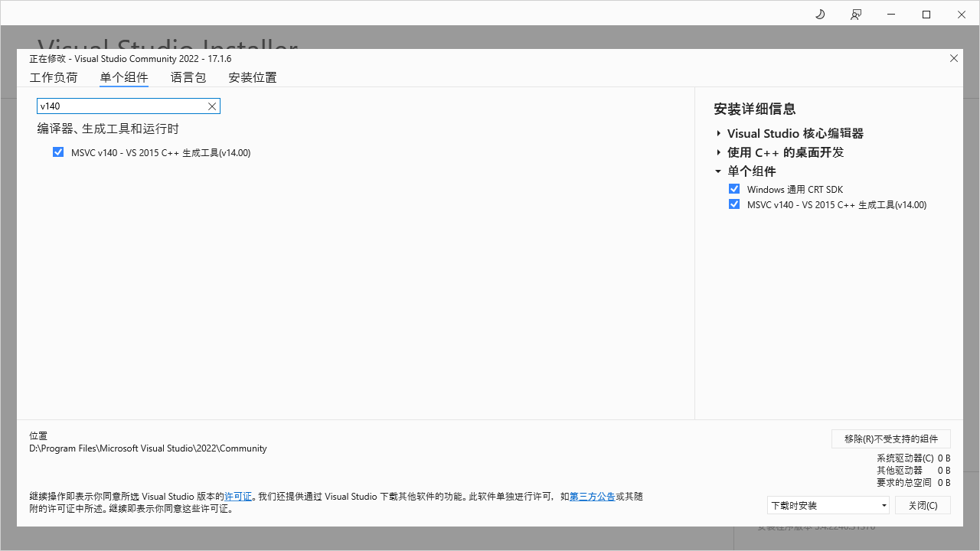
Task: Expand 使用 C++ 的桌面开发 section
Action: [719, 152]
